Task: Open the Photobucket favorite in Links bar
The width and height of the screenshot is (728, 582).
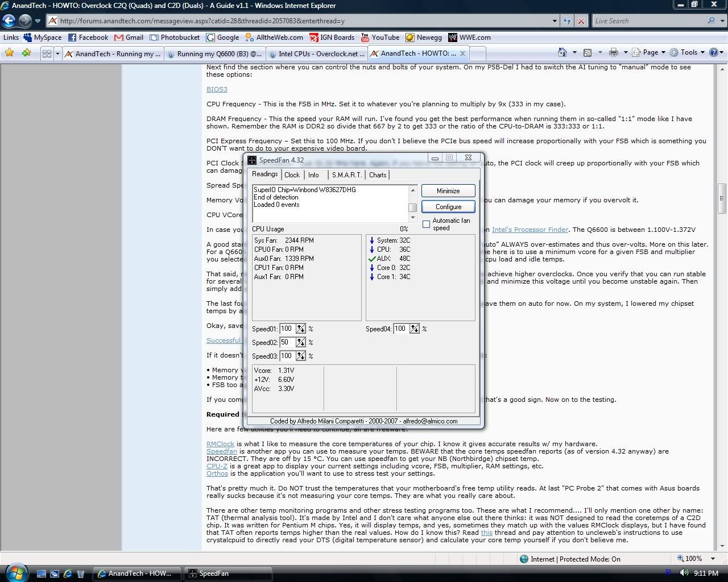Action: pos(175,38)
